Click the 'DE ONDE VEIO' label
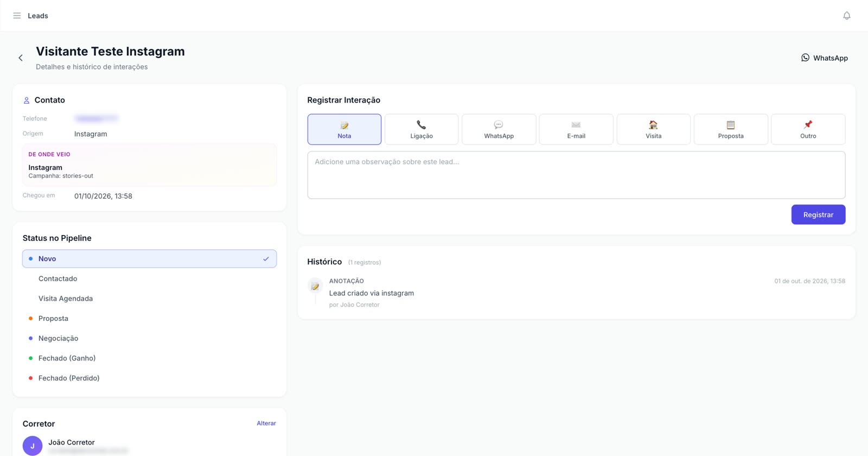868x456 pixels. point(49,154)
